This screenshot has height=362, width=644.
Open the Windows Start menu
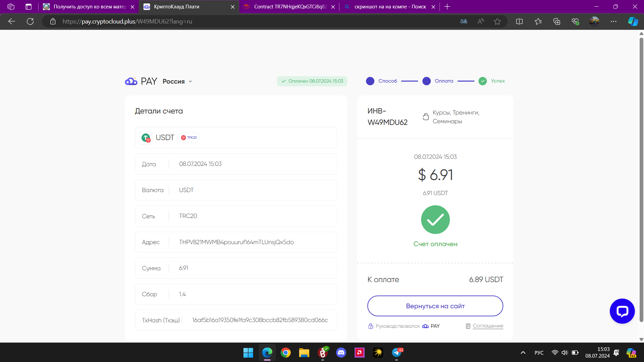pyautogui.click(x=248, y=353)
